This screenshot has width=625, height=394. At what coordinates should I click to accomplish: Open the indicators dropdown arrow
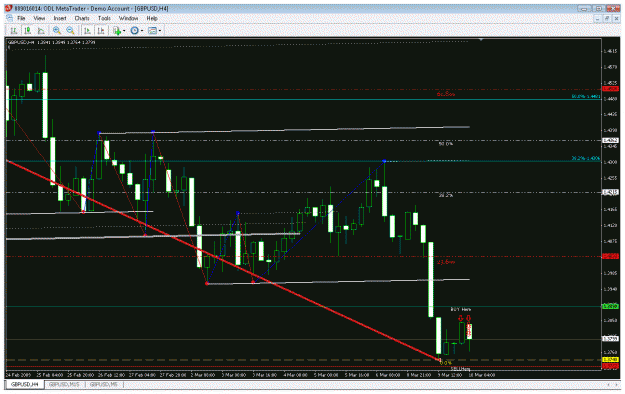coord(124,31)
